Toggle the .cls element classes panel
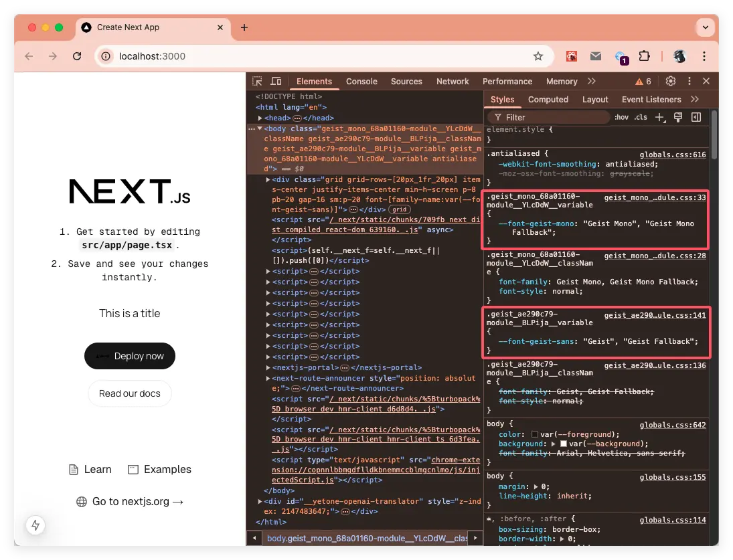The width and height of the screenshot is (733, 560). click(641, 117)
